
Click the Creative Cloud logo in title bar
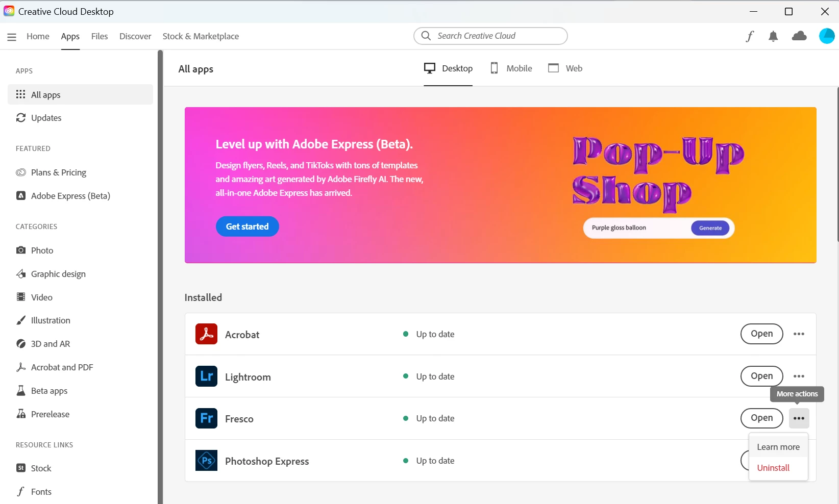tap(9, 11)
